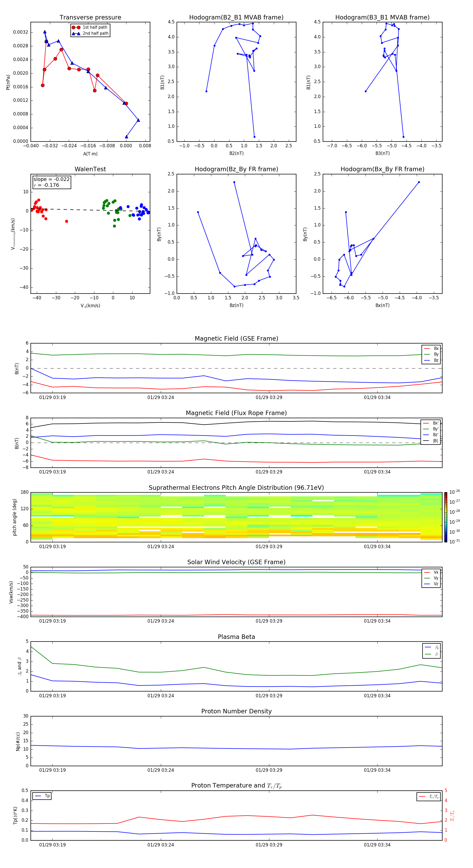Click the Transverse pressure plot title
473x868 pixels.
90,18
